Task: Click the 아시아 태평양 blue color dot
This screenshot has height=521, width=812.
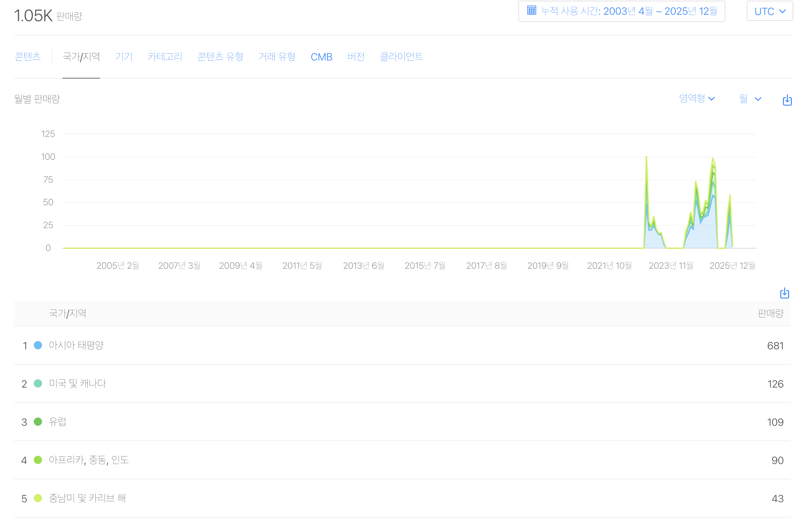Action: [x=38, y=345]
